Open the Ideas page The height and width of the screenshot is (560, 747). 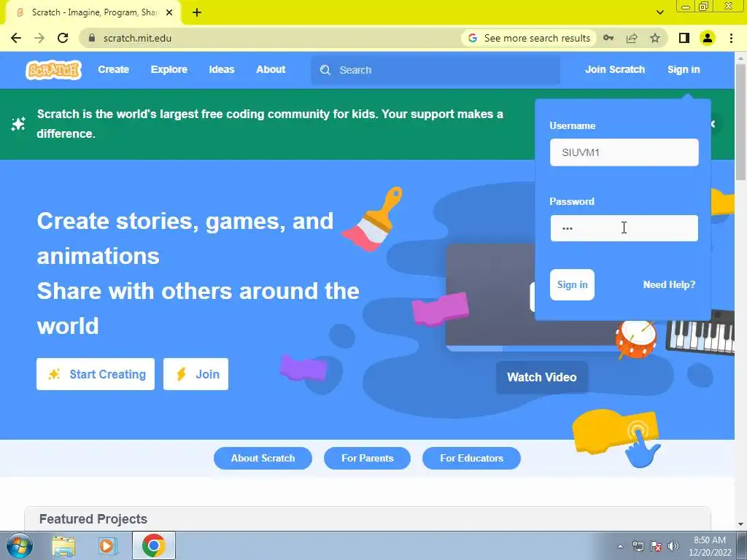coord(222,69)
